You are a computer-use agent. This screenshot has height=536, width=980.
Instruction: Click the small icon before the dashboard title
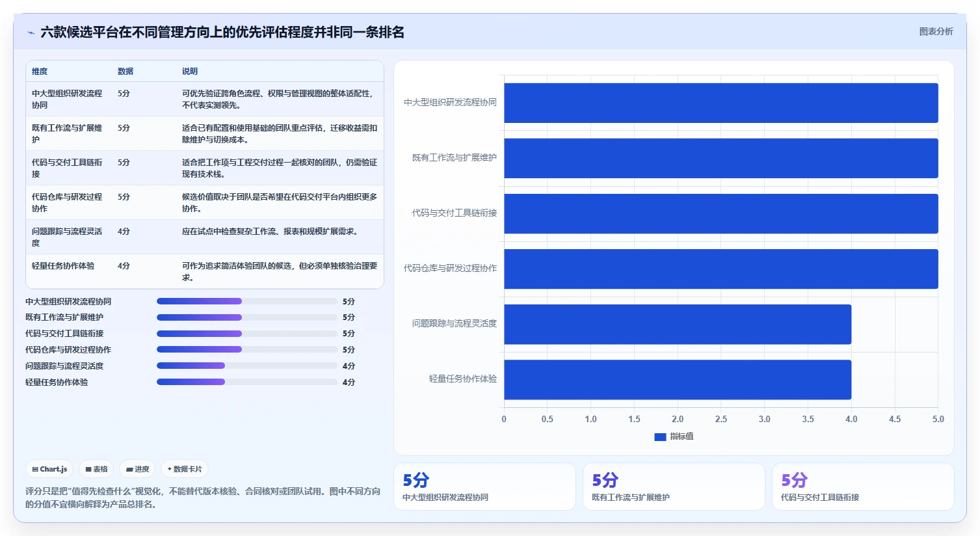point(31,33)
